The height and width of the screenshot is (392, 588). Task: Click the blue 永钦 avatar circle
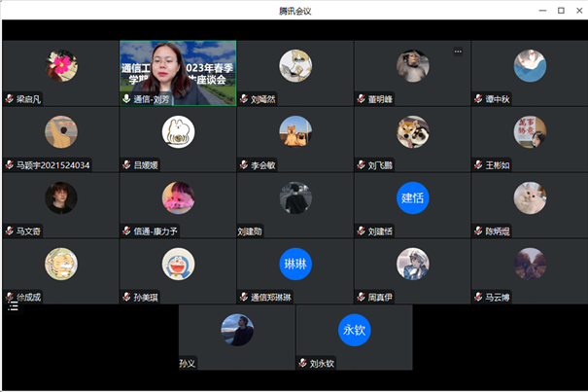click(x=354, y=330)
